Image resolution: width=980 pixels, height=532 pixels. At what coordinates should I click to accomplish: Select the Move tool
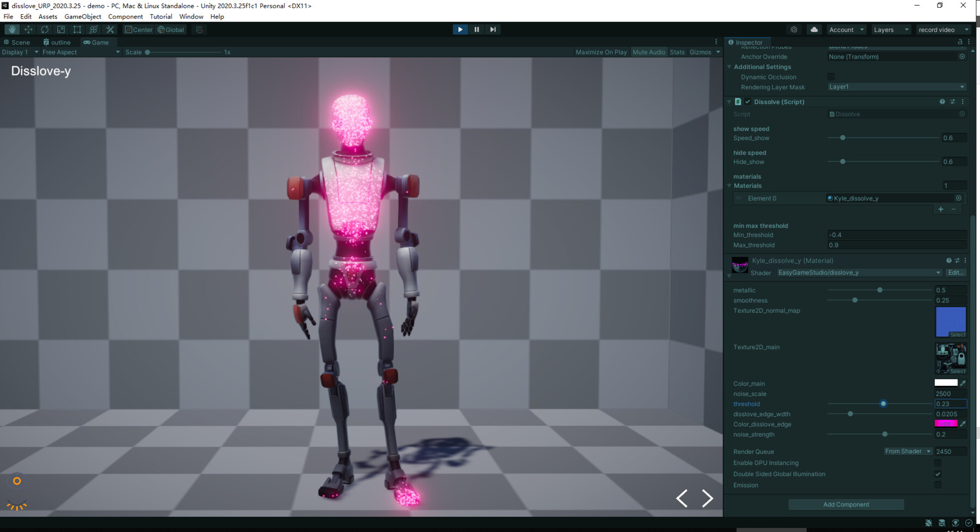pyautogui.click(x=28, y=29)
